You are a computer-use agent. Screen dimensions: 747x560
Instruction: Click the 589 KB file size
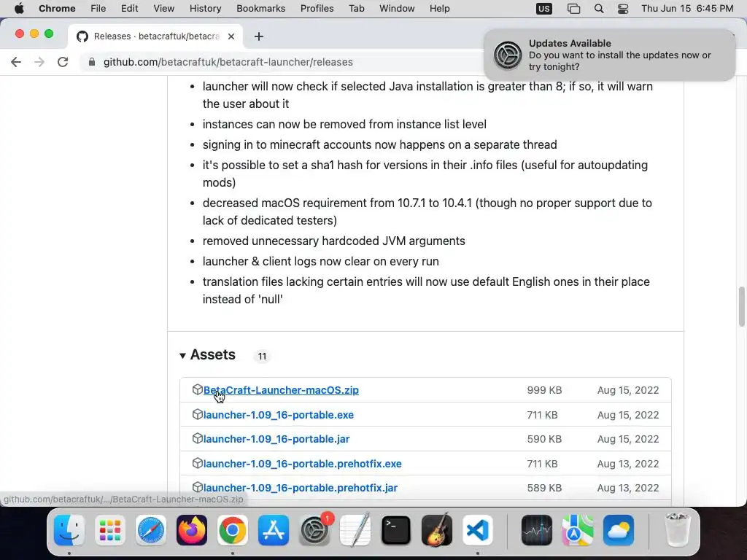tap(544, 488)
